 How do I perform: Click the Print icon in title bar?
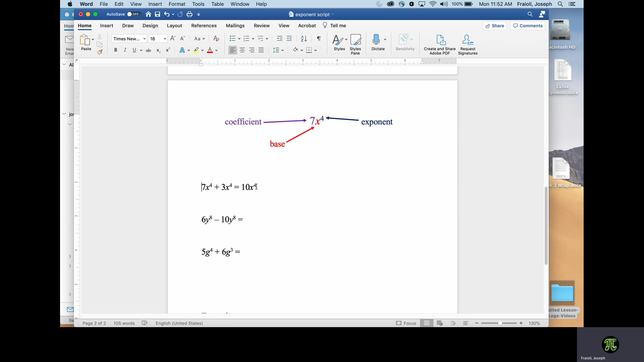[x=190, y=14]
